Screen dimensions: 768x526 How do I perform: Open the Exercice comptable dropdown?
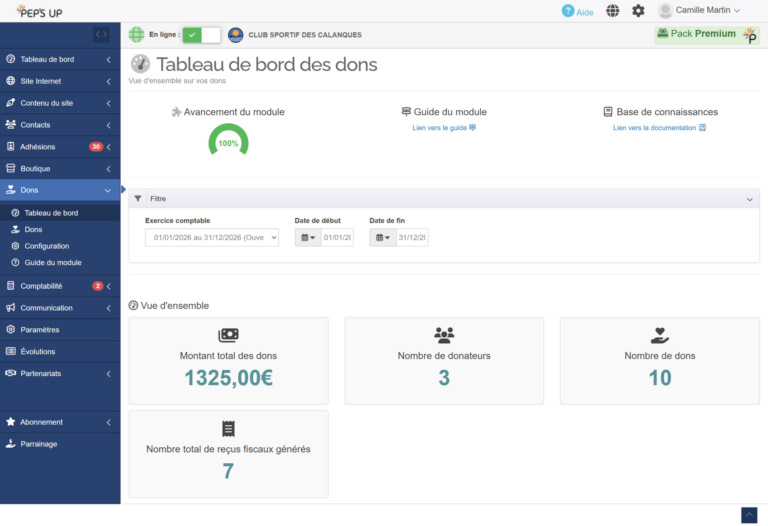tap(212, 238)
